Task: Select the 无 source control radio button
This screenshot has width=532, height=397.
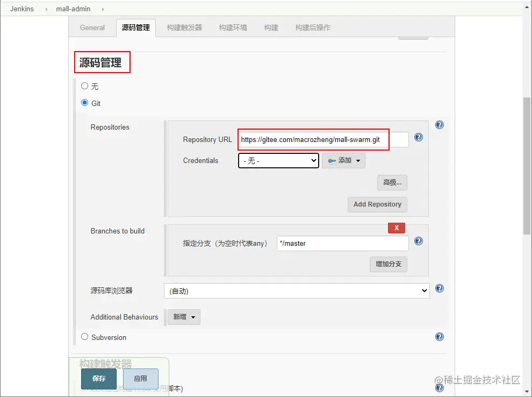Action: 84,86
